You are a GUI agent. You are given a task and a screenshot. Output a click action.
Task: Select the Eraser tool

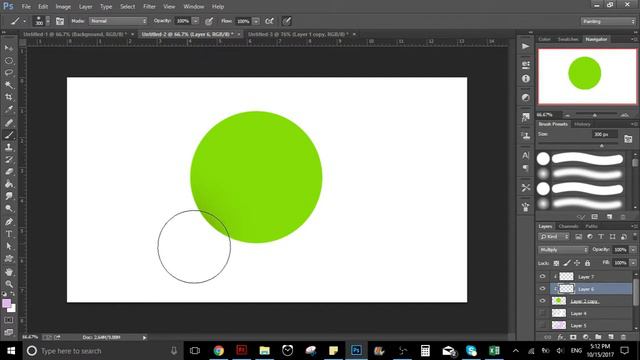(x=9, y=171)
